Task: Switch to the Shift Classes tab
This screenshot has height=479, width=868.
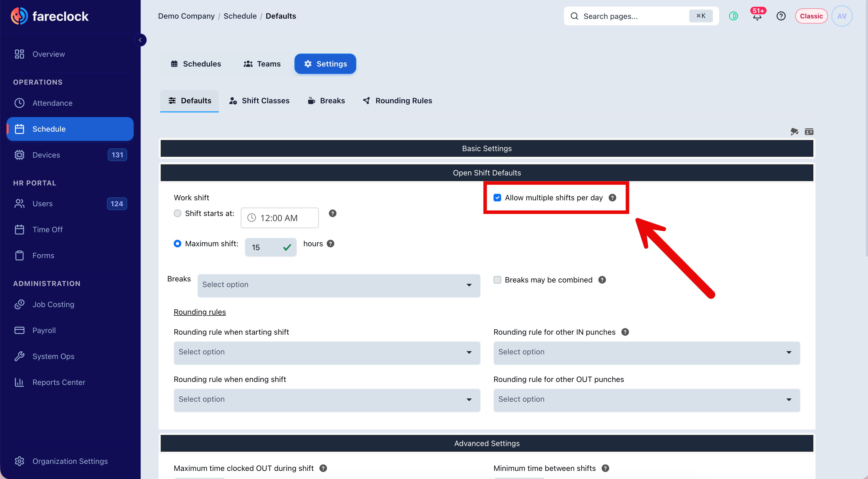Action: tap(259, 101)
